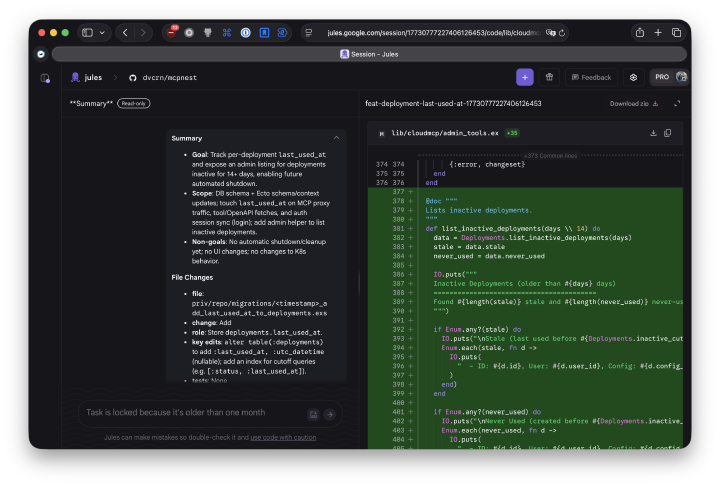Toggle the Jules left sidebar panel

pos(45,78)
